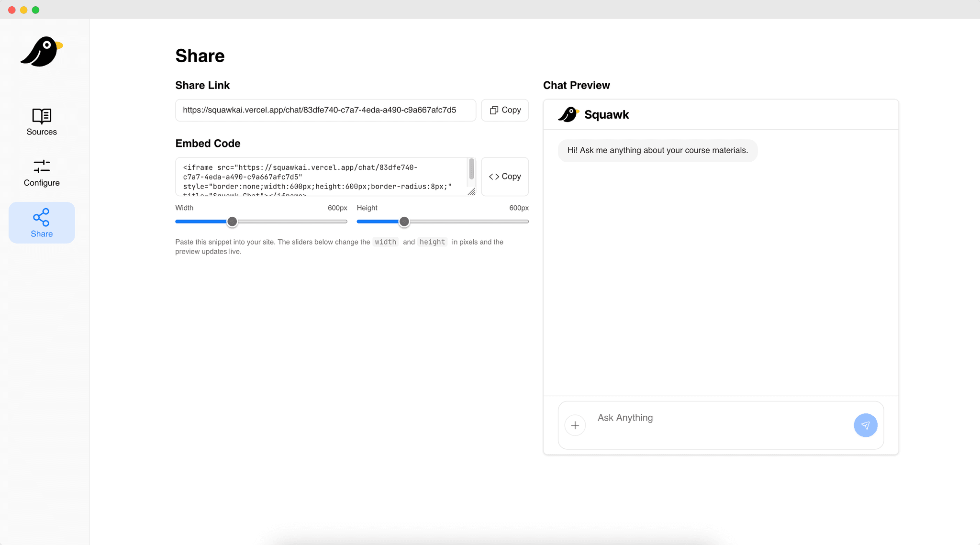Copy the share link

(505, 110)
